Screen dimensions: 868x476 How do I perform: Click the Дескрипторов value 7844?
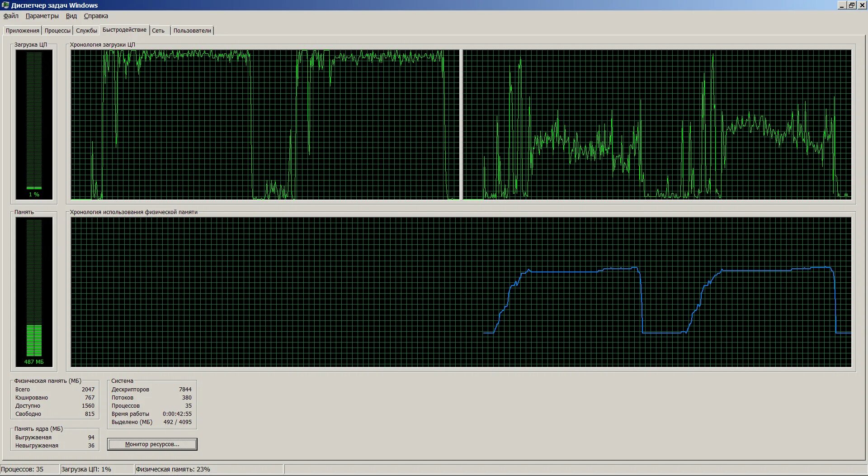(185, 390)
